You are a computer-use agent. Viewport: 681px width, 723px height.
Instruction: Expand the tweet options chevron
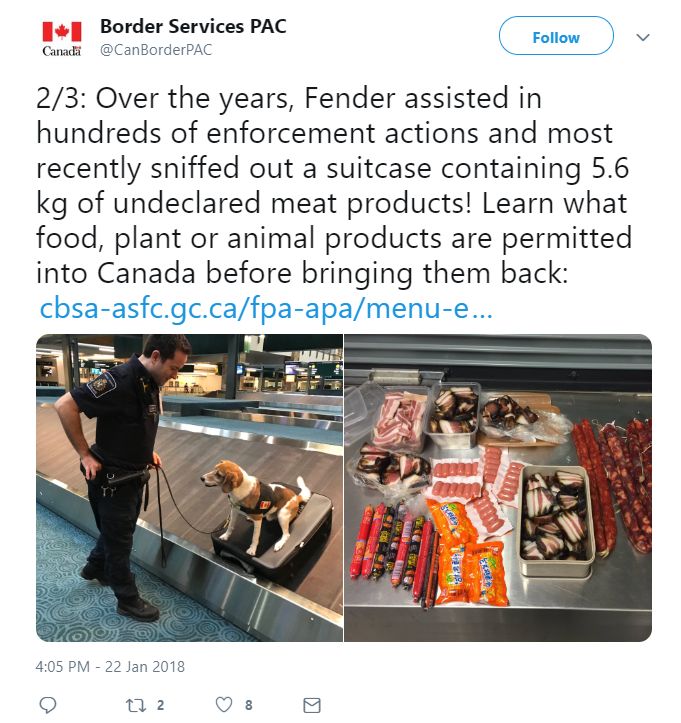coord(642,37)
